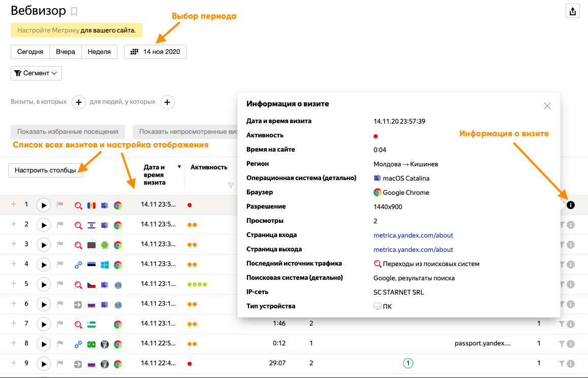Expand visit 8 row with plus sign

pos(14,343)
